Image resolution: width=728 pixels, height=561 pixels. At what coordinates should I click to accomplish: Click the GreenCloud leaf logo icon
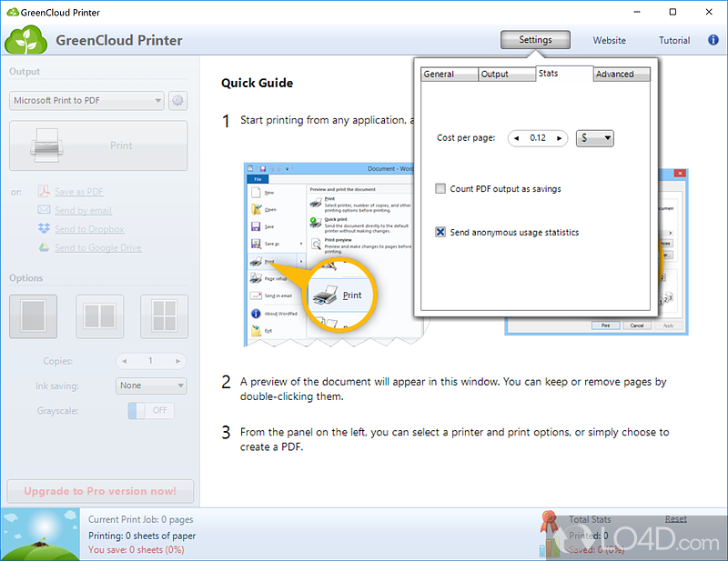click(26, 40)
